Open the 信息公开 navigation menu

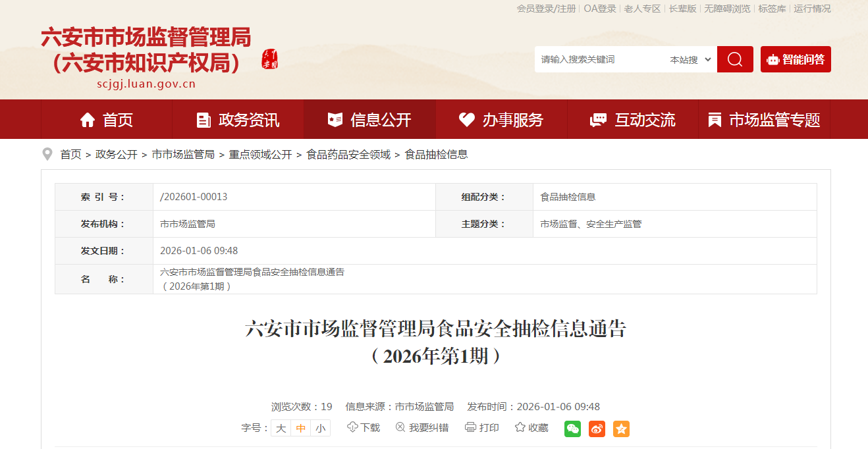pyautogui.click(x=369, y=120)
